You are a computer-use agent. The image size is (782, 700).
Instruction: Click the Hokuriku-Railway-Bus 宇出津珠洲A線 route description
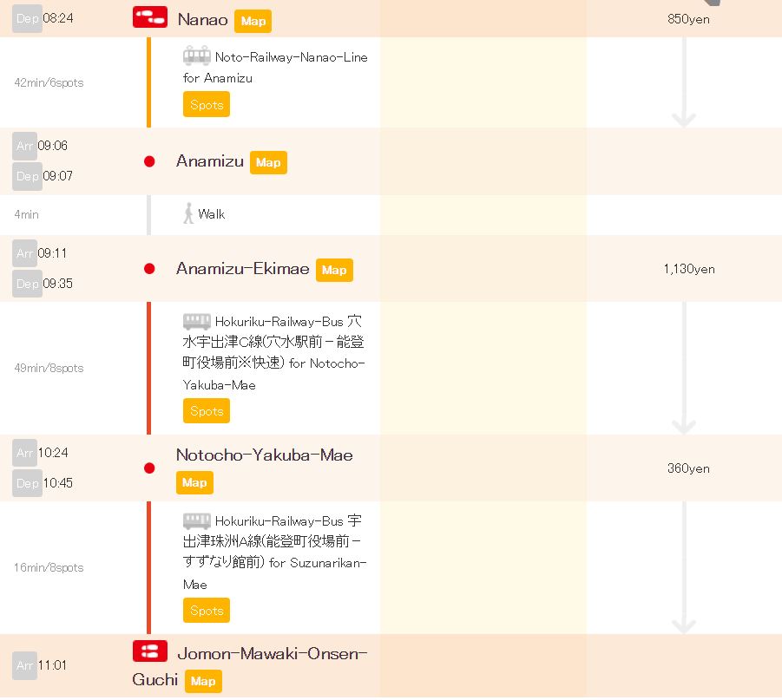(x=274, y=553)
